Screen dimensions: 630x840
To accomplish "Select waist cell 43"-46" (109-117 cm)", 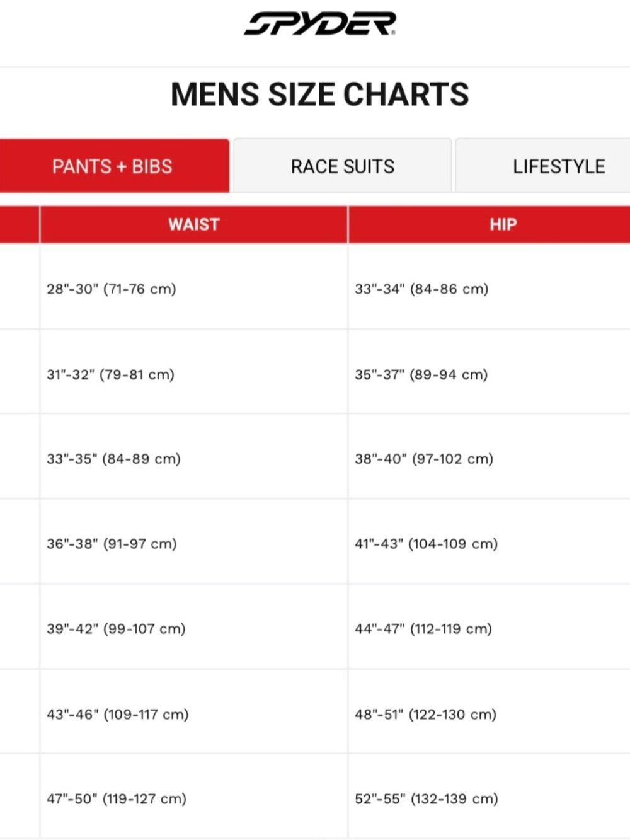I will click(x=194, y=712).
